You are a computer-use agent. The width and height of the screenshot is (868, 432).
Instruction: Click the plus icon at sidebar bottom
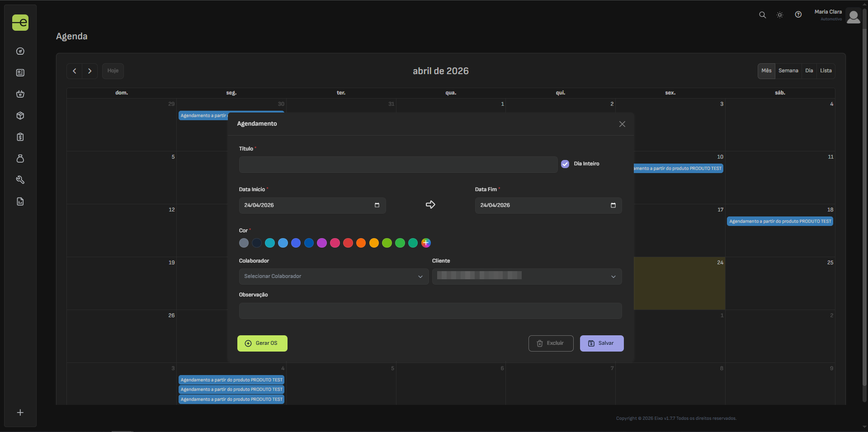(x=20, y=413)
